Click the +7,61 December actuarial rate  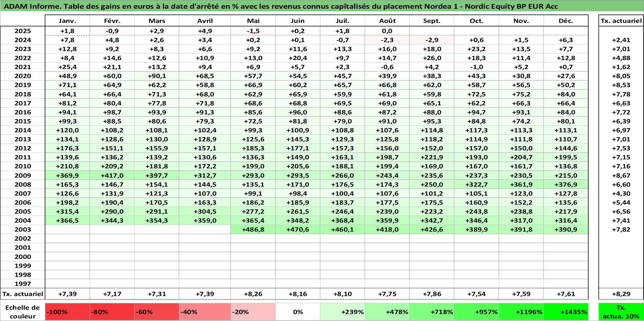566,294
